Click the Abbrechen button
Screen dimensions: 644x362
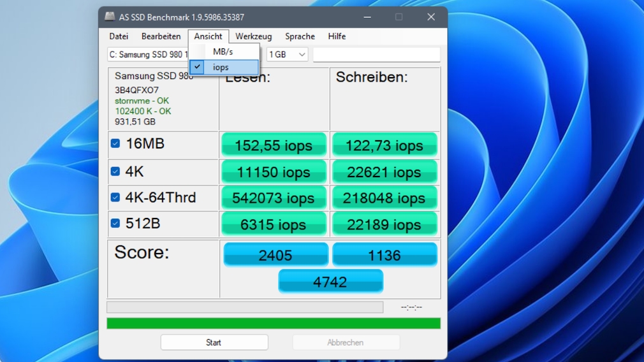click(x=346, y=342)
